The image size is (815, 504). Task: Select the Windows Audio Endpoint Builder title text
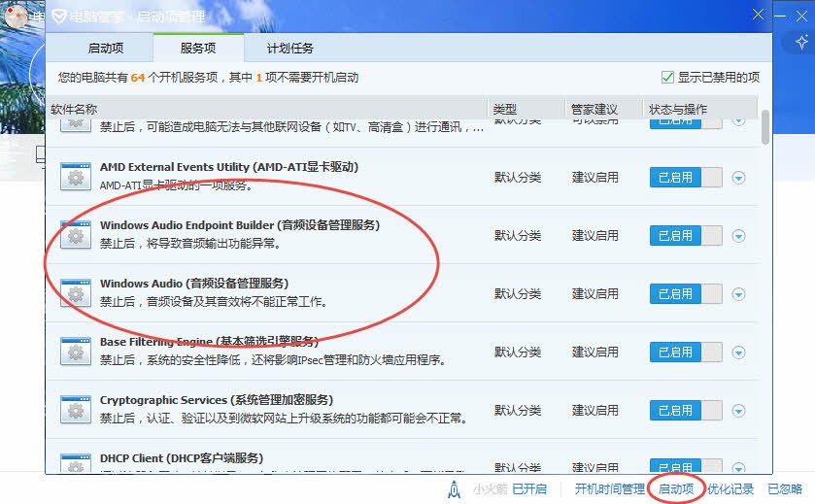click(x=240, y=225)
